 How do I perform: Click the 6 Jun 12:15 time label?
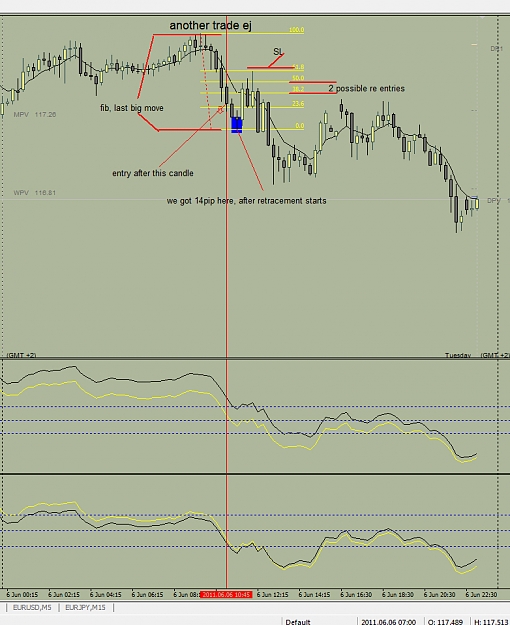pyautogui.click(x=272, y=595)
